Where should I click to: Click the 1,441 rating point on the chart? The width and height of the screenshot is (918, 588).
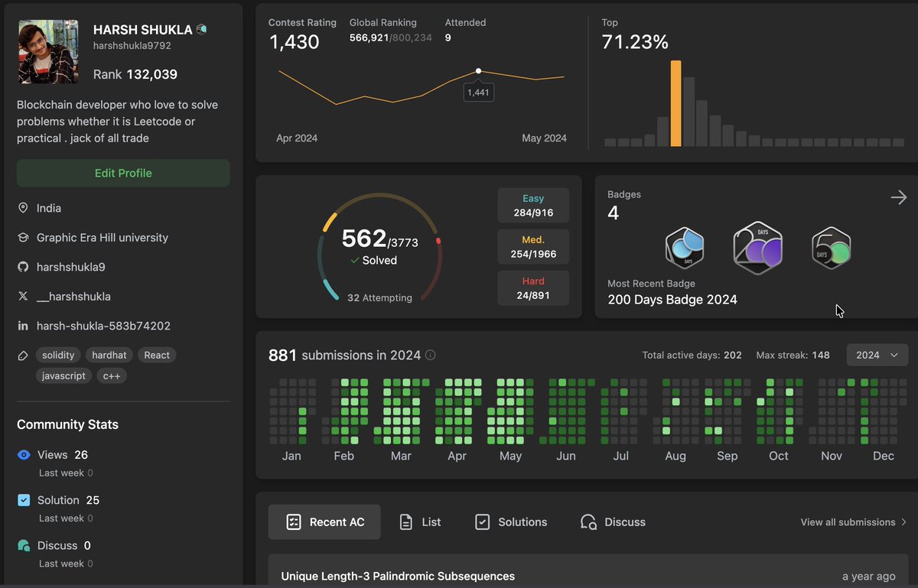coord(478,71)
